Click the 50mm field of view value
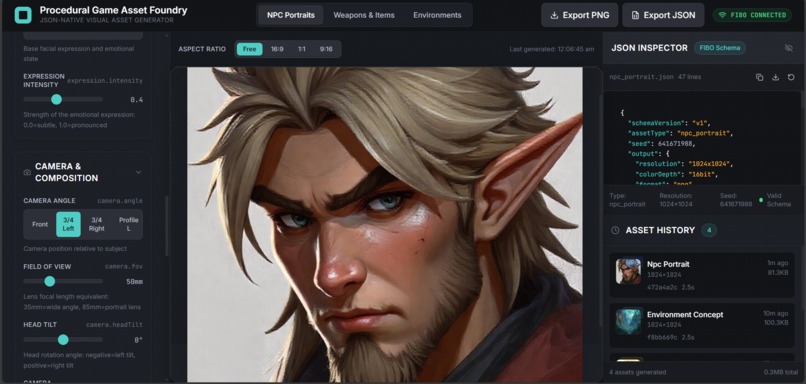The width and height of the screenshot is (806, 384). pos(134,282)
